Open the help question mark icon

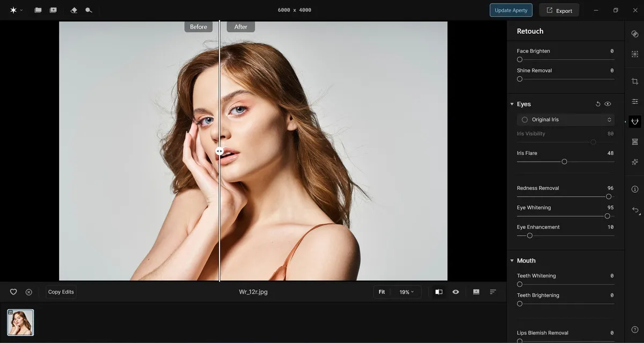635,330
